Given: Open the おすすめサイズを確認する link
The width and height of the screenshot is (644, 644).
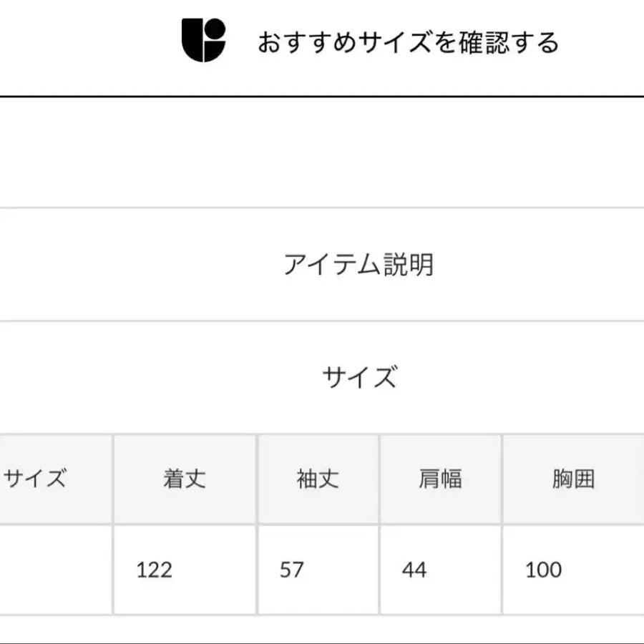Looking at the screenshot, I should click(x=408, y=42).
